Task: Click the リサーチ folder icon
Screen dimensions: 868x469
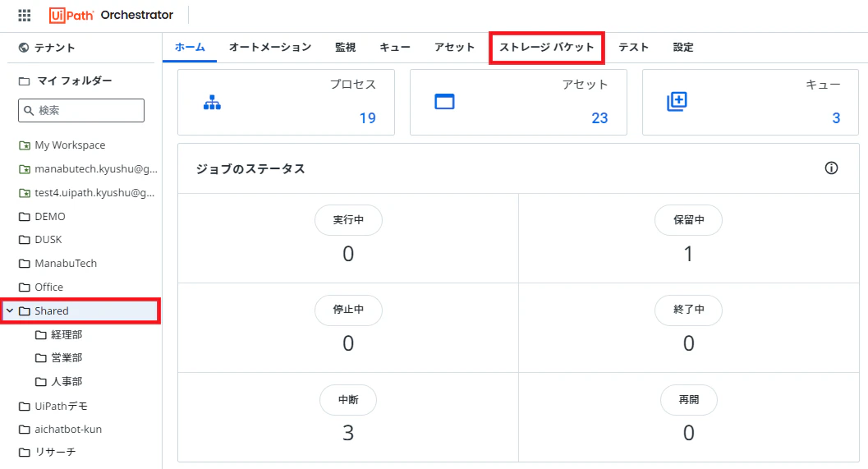Action: point(25,453)
